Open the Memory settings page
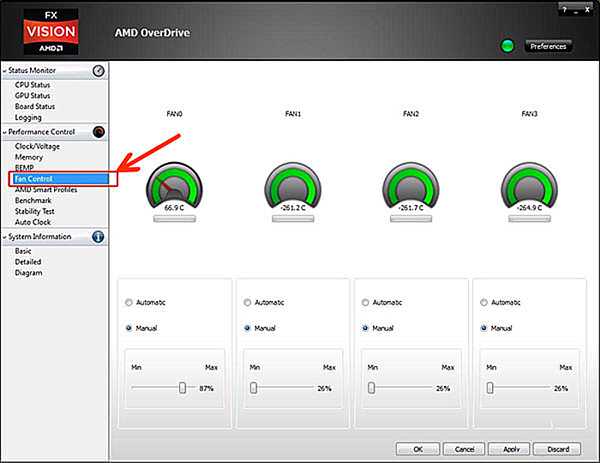The image size is (600, 463). click(x=29, y=157)
